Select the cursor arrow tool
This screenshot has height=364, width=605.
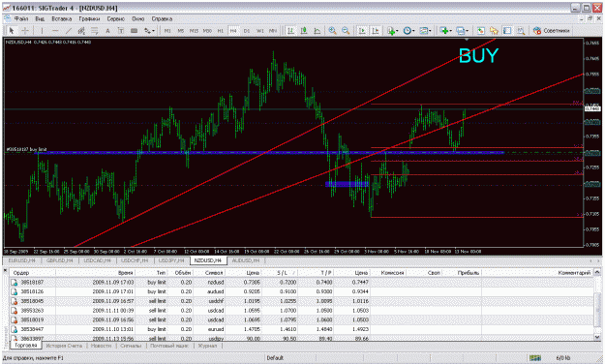(x=12, y=30)
